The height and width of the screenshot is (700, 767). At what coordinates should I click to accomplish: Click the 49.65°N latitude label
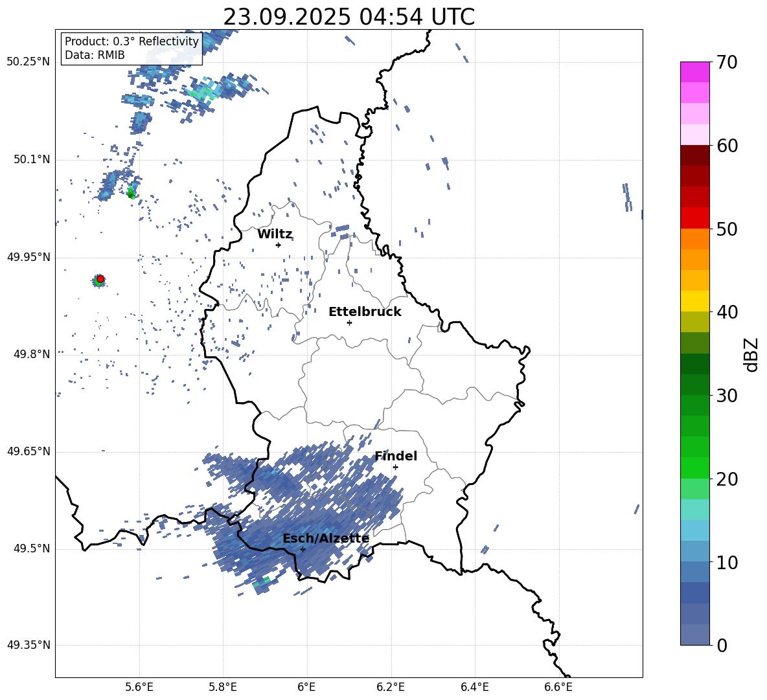click(29, 451)
